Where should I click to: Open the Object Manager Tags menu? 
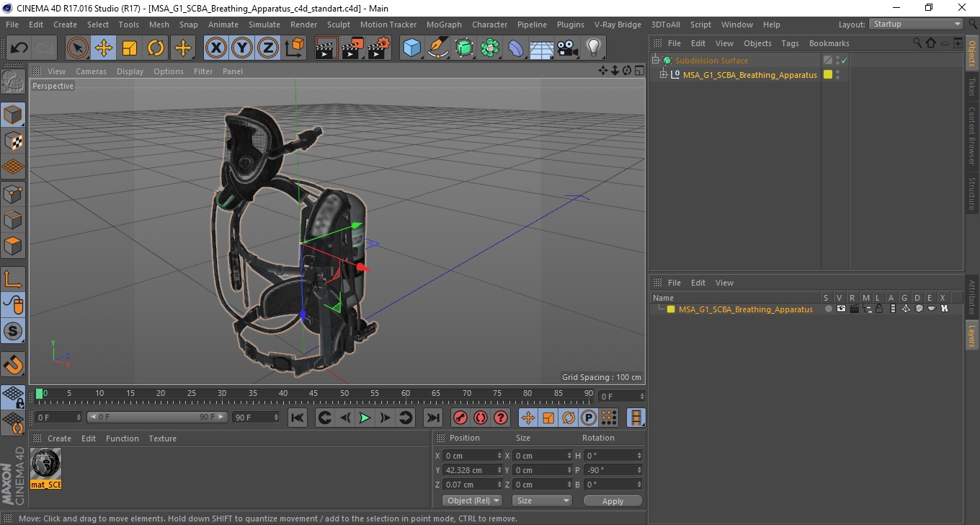point(790,43)
